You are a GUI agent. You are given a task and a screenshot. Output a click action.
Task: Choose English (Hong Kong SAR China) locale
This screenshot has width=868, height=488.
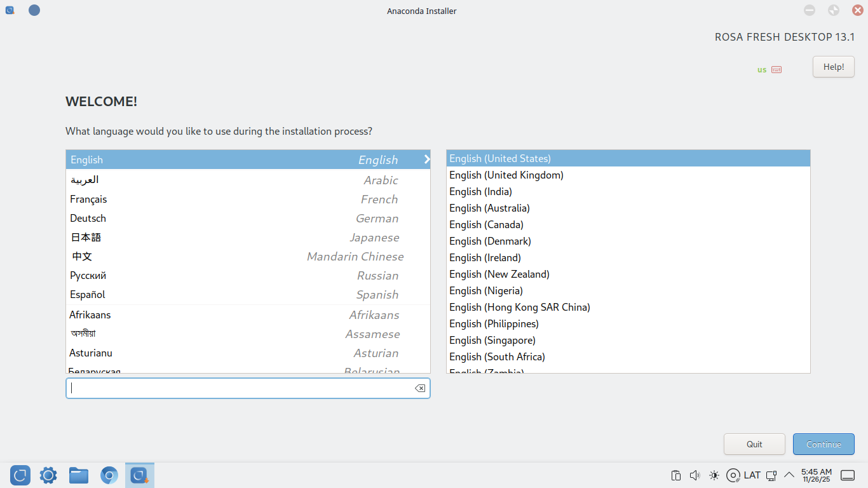coord(628,307)
